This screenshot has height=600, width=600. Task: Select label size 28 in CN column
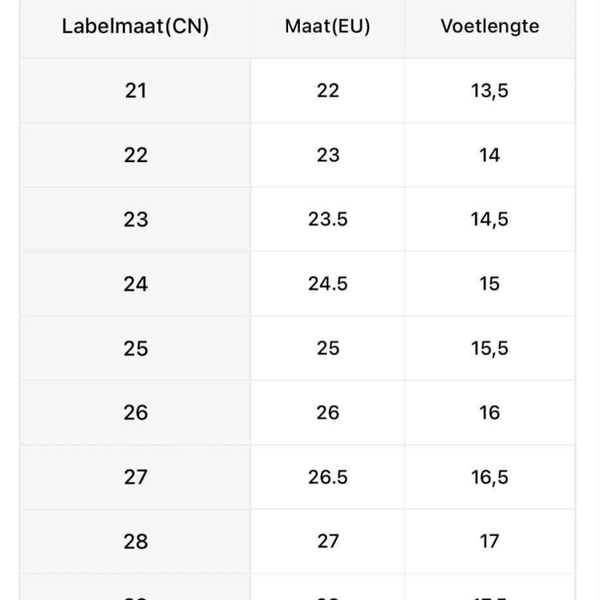coord(135,541)
